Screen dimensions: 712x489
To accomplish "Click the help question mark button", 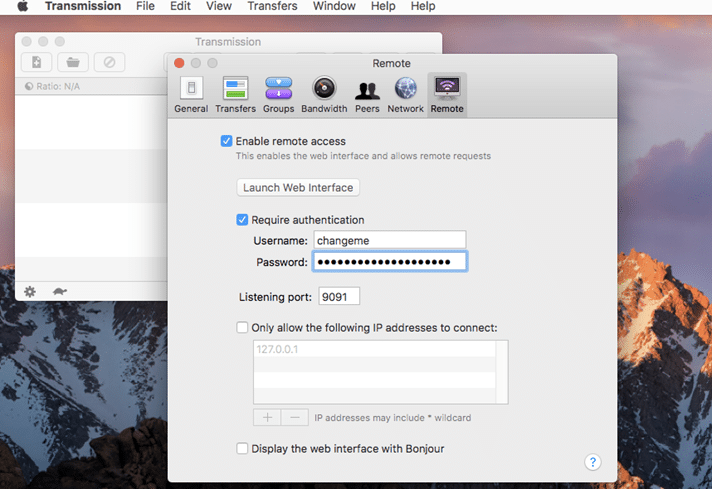I will [x=593, y=462].
